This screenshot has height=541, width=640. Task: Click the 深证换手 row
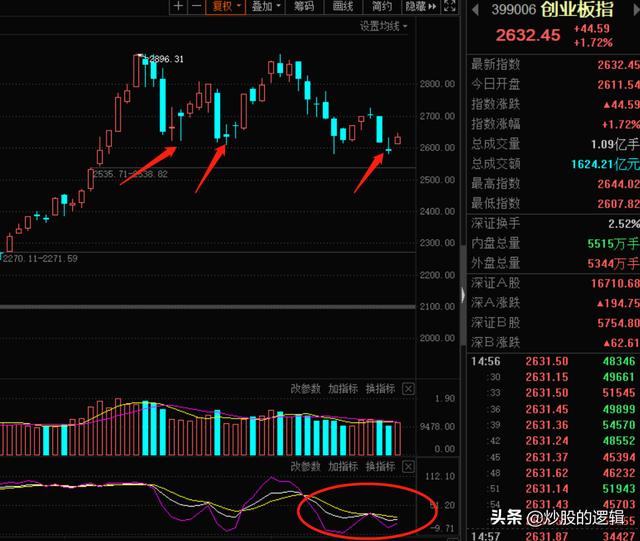click(555, 223)
